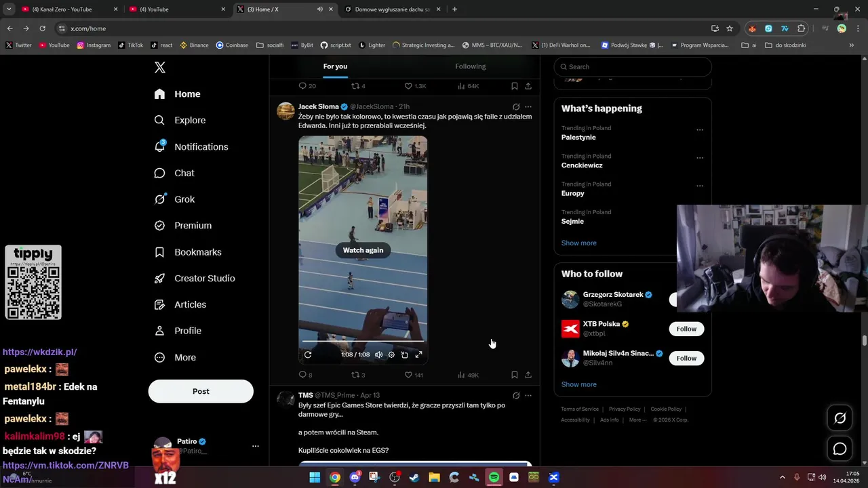
Task: Like the top post with 1.3K likes
Action: [x=415, y=86]
